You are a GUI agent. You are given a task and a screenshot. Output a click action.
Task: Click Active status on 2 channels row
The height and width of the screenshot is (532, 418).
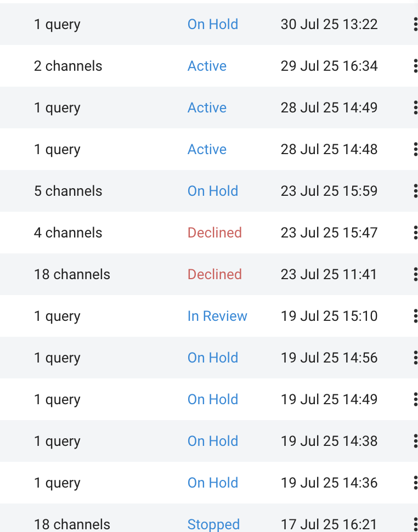click(x=207, y=66)
